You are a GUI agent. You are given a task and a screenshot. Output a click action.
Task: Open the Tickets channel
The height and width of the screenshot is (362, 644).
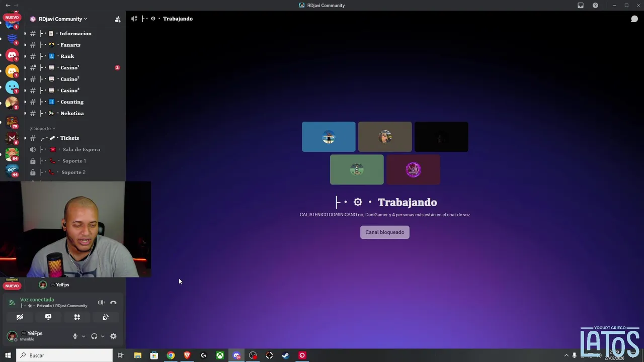coord(74,138)
